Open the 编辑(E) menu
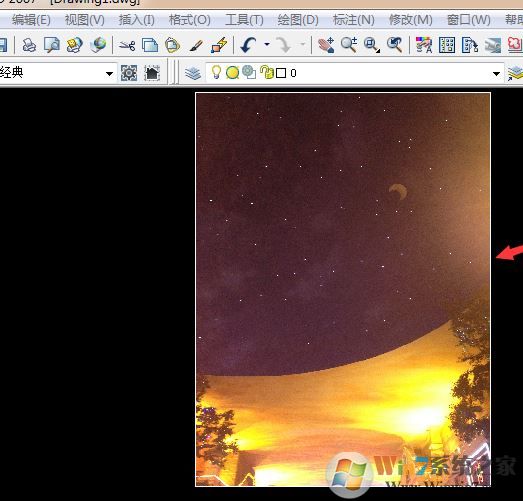 tap(31, 20)
